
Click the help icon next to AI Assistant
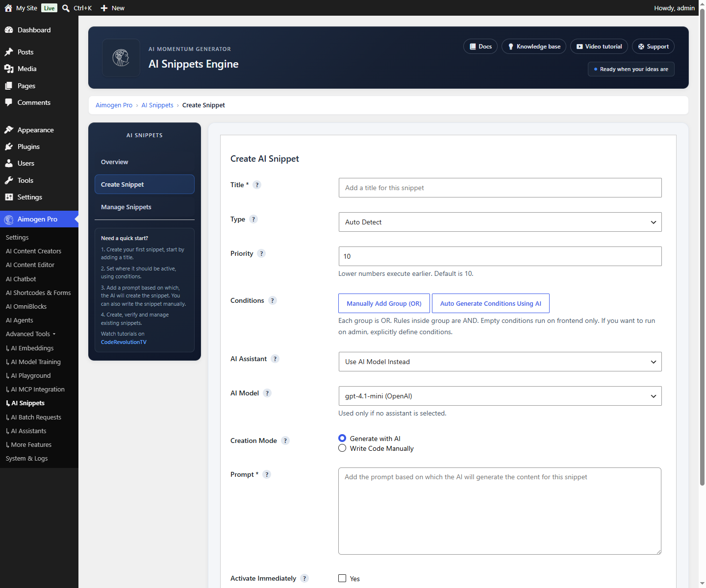click(275, 359)
